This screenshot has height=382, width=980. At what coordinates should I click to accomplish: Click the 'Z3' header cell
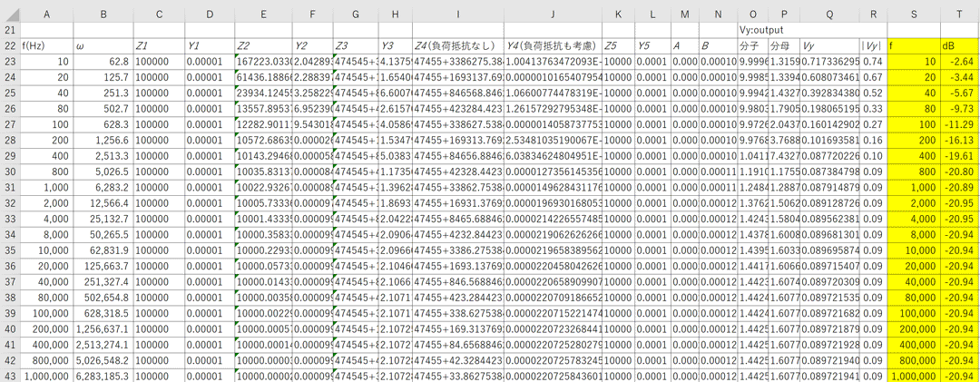click(356, 46)
